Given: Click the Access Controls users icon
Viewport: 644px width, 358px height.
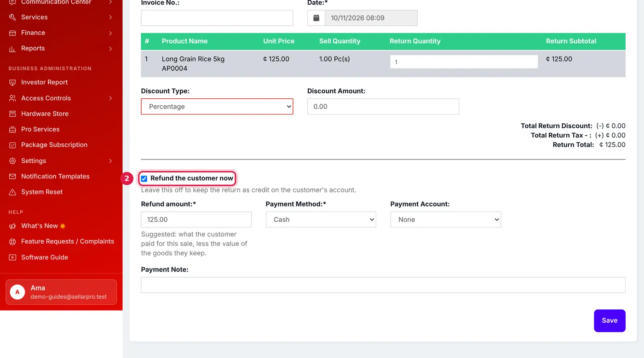Looking at the screenshot, I should click(12, 98).
